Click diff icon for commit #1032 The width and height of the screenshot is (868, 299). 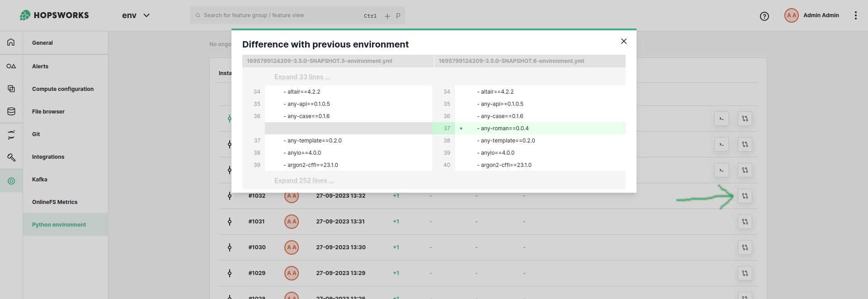(x=745, y=196)
